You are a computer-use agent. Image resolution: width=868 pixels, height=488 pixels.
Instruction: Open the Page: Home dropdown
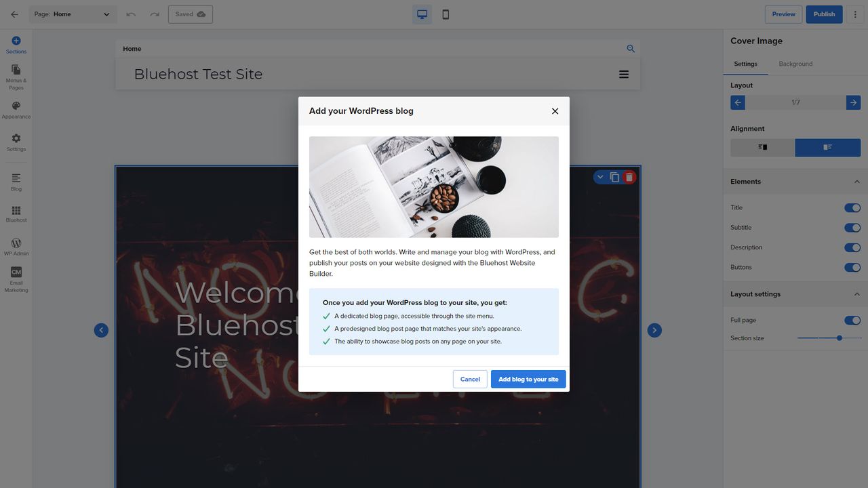coord(73,14)
